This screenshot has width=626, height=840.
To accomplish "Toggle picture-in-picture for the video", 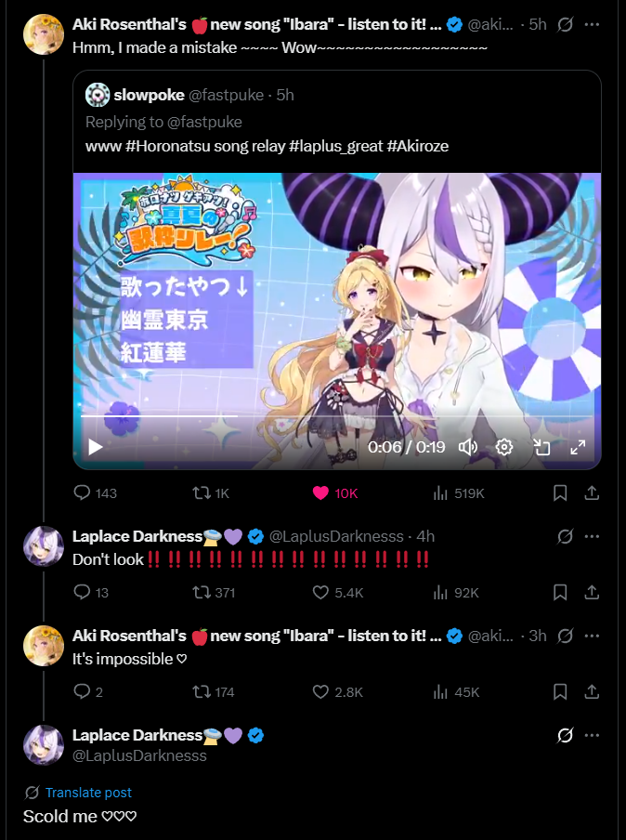I will click(x=541, y=447).
